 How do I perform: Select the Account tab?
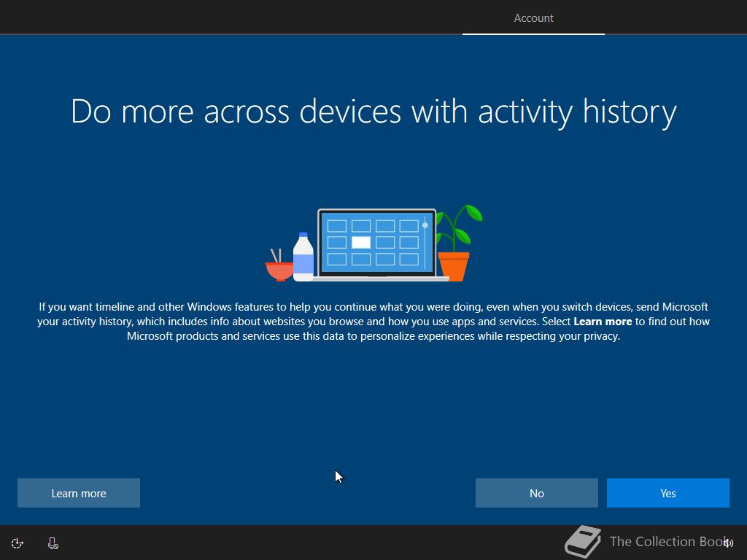pos(533,18)
